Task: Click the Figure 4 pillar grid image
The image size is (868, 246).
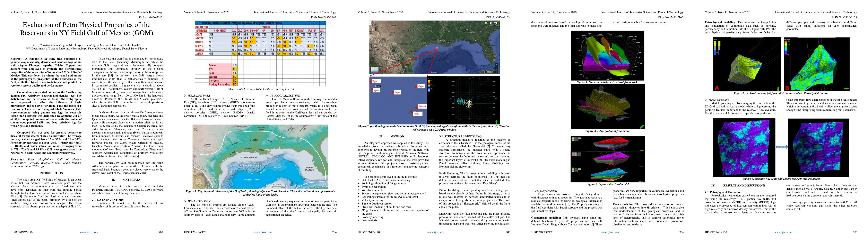Action: (x=608, y=106)
